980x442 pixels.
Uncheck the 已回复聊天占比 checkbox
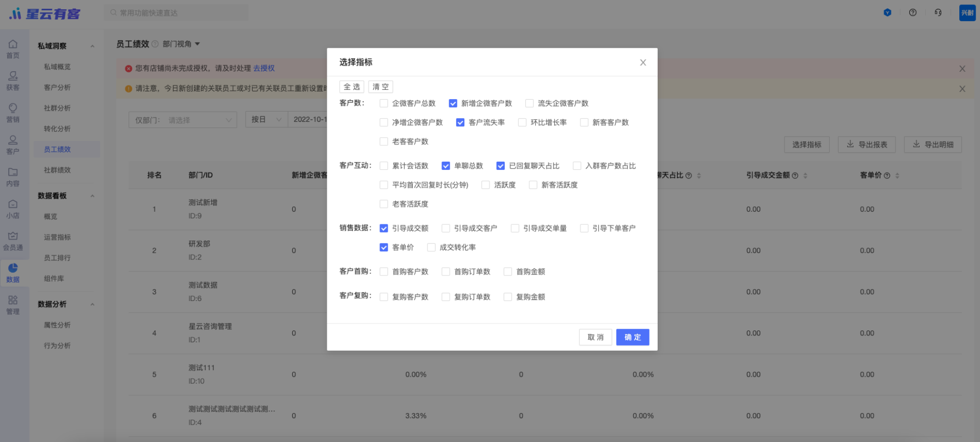point(500,166)
